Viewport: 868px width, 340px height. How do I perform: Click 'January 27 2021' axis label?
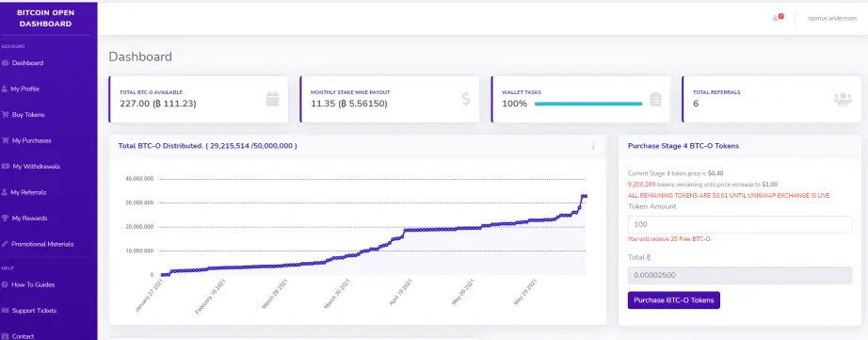(x=151, y=297)
